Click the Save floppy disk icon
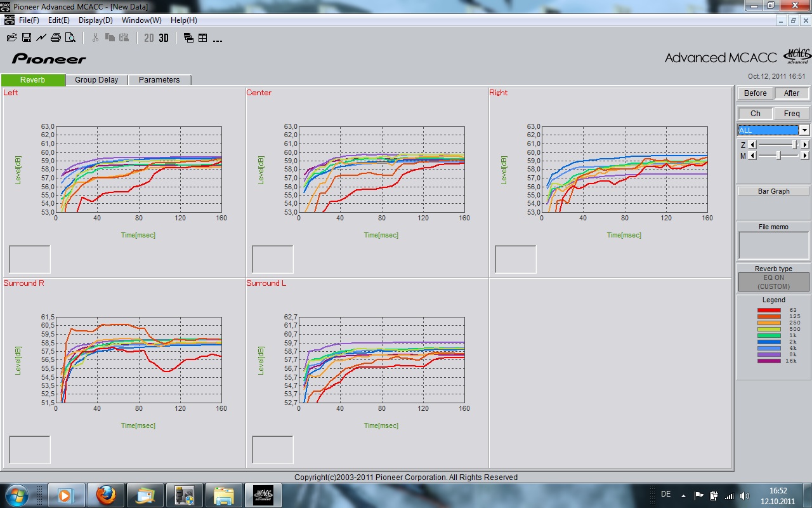Image resolution: width=812 pixels, height=508 pixels. 27,38
